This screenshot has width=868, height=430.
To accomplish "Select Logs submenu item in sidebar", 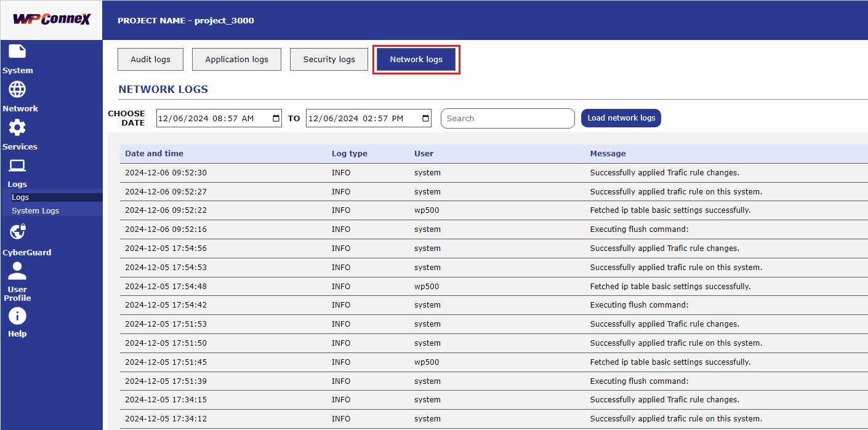I will [20, 197].
